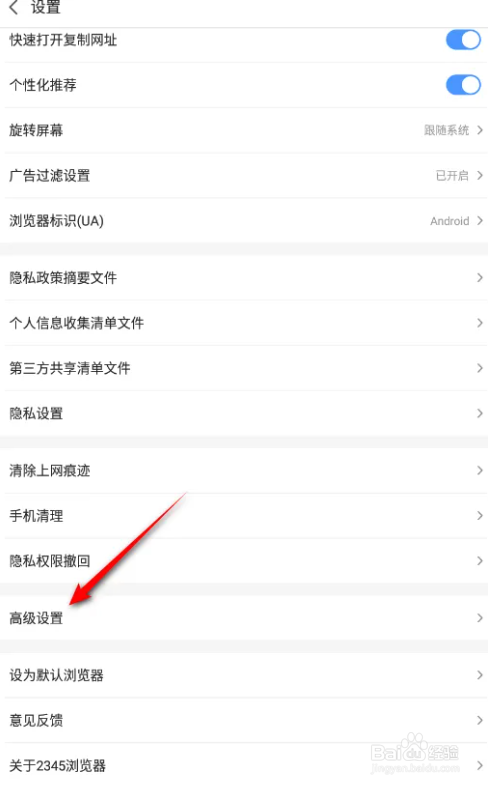Disable the 个性化推荐 switch
The width and height of the screenshot is (488, 786).
(463, 85)
